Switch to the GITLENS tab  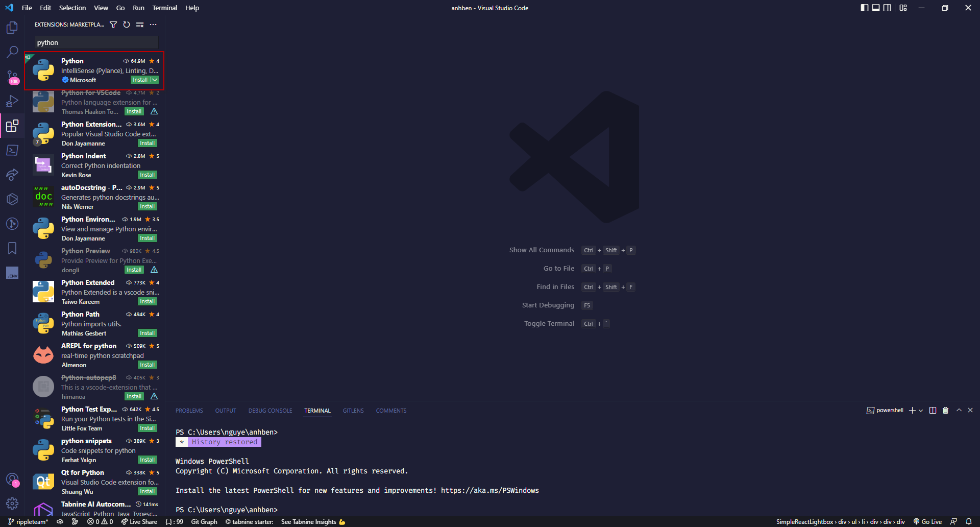[353, 411]
